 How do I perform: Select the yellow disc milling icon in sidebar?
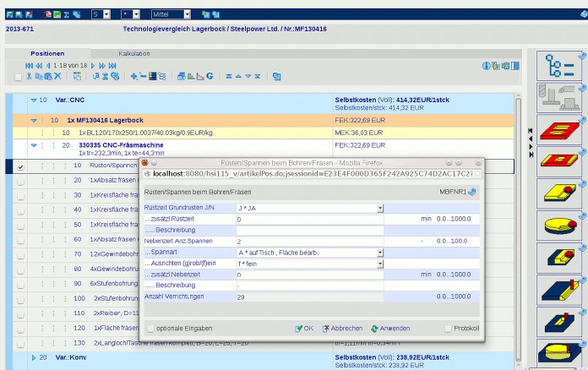(559, 226)
